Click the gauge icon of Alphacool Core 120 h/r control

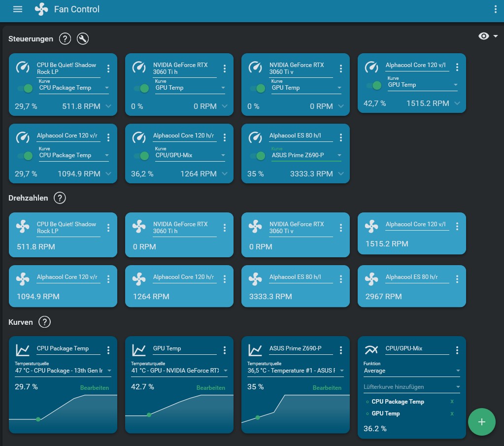pos(139,137)
